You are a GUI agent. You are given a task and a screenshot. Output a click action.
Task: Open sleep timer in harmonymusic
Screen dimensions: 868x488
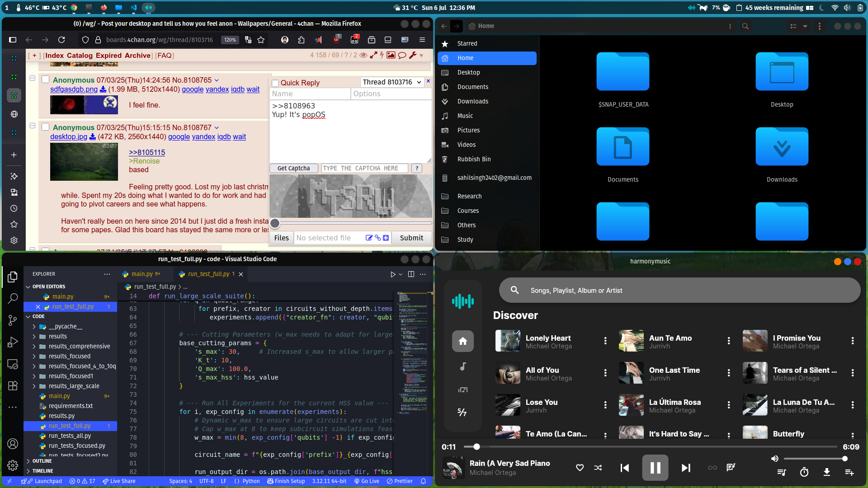(804, 472)
